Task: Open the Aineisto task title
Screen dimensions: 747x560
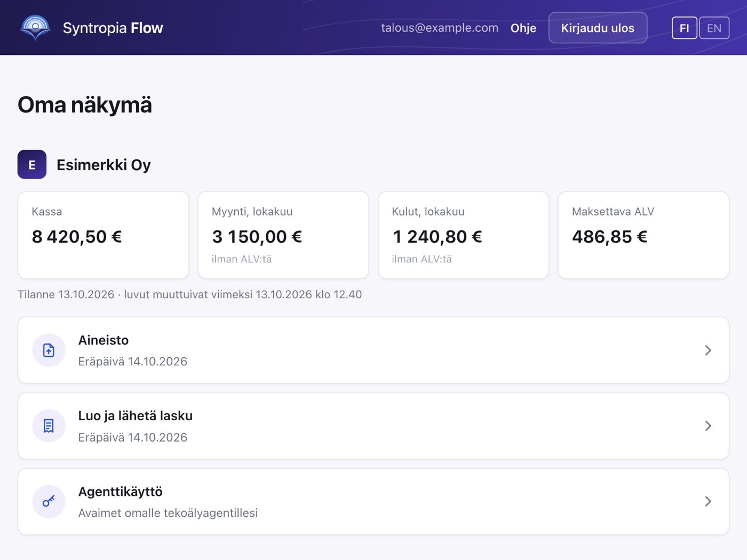Action: click(x=104, y=340)
